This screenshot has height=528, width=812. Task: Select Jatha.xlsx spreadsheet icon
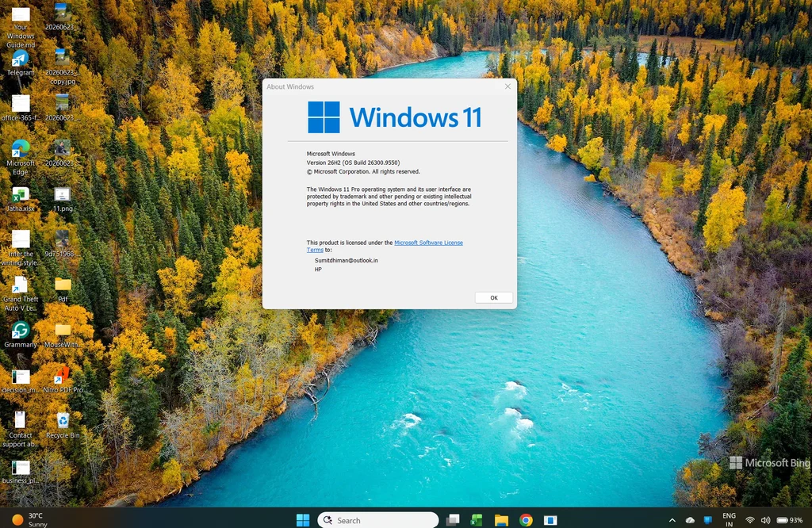[21, 199]
